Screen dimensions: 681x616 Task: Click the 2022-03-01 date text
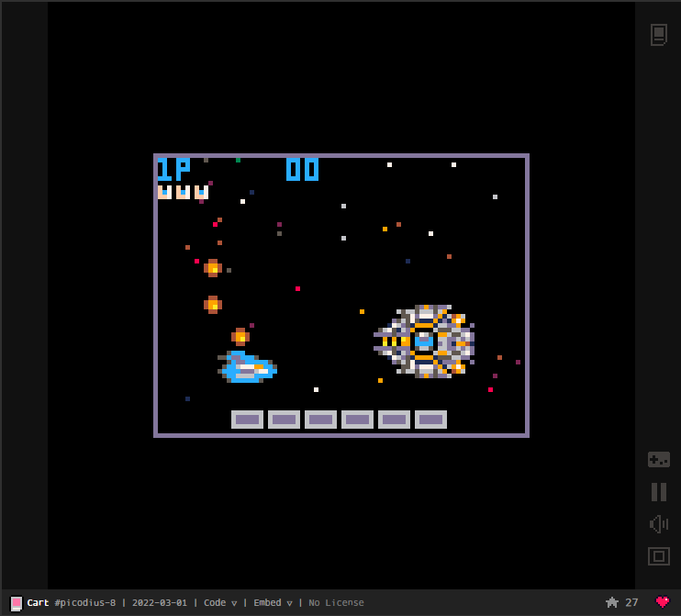tap(160, 602)
